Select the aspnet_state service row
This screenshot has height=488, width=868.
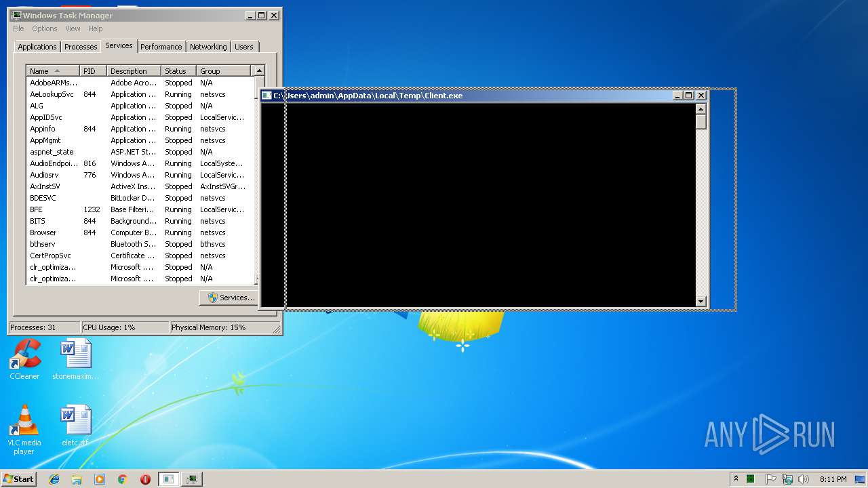tap(140, 152)
